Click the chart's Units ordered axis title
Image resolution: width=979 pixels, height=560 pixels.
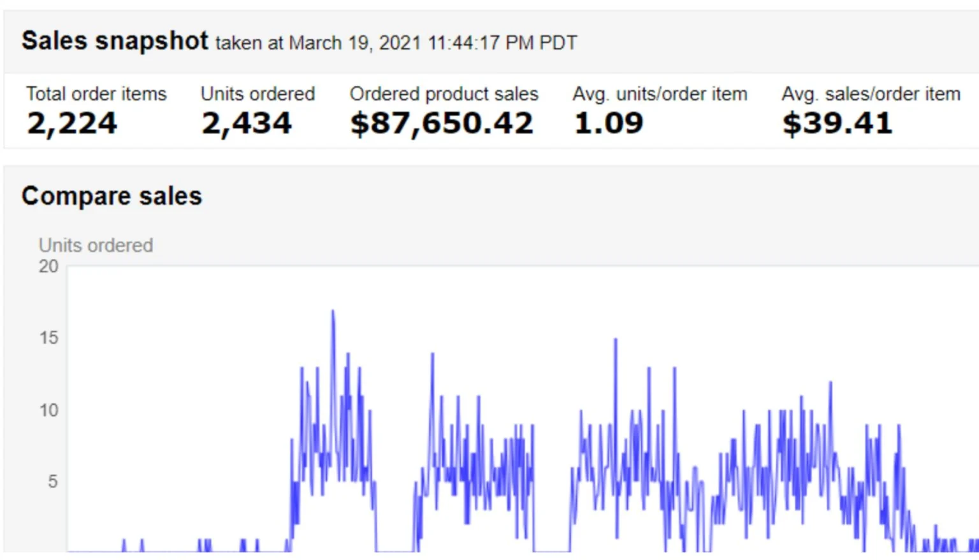96,245
